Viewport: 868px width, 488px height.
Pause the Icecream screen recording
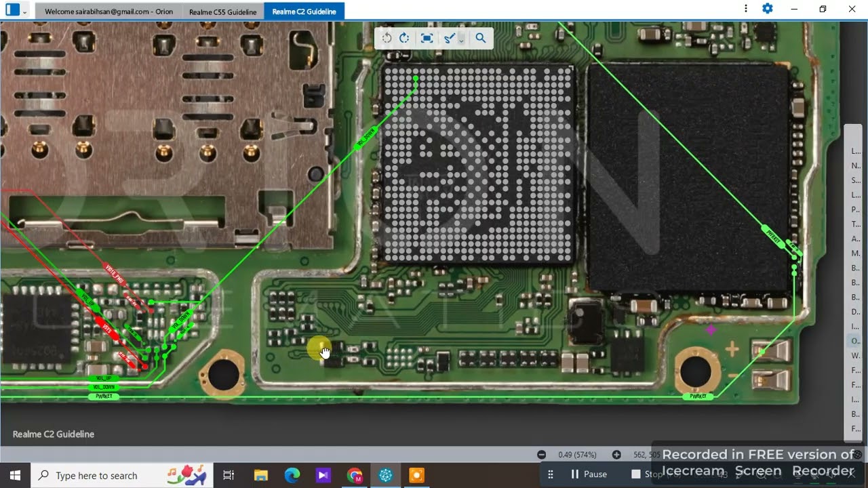tap(589, 474)
